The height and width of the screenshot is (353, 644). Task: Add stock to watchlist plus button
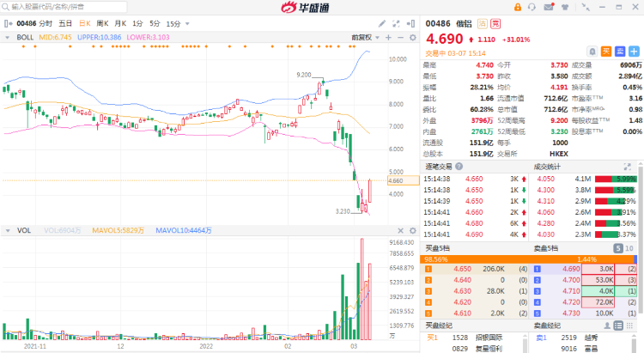click(634, 52)
